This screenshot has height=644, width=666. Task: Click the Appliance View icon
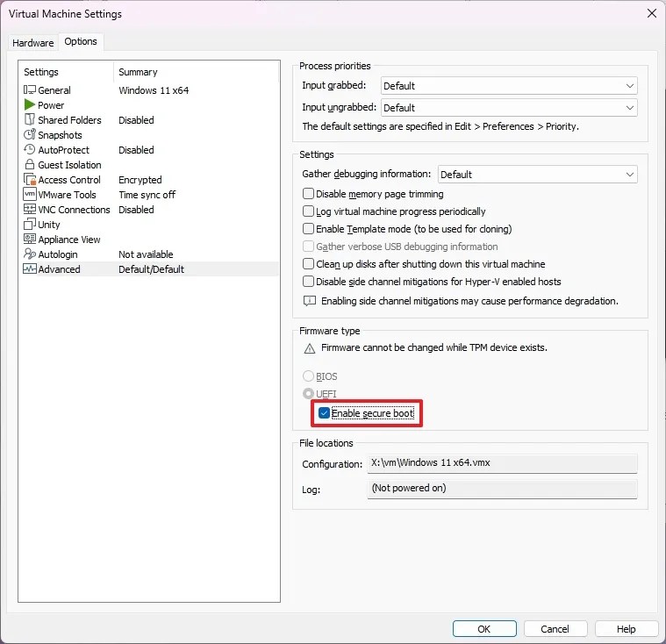[29, 239]
